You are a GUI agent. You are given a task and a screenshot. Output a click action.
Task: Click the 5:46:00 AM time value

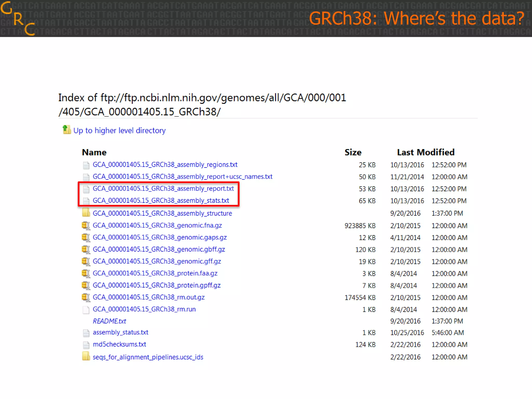pos(448,333)
